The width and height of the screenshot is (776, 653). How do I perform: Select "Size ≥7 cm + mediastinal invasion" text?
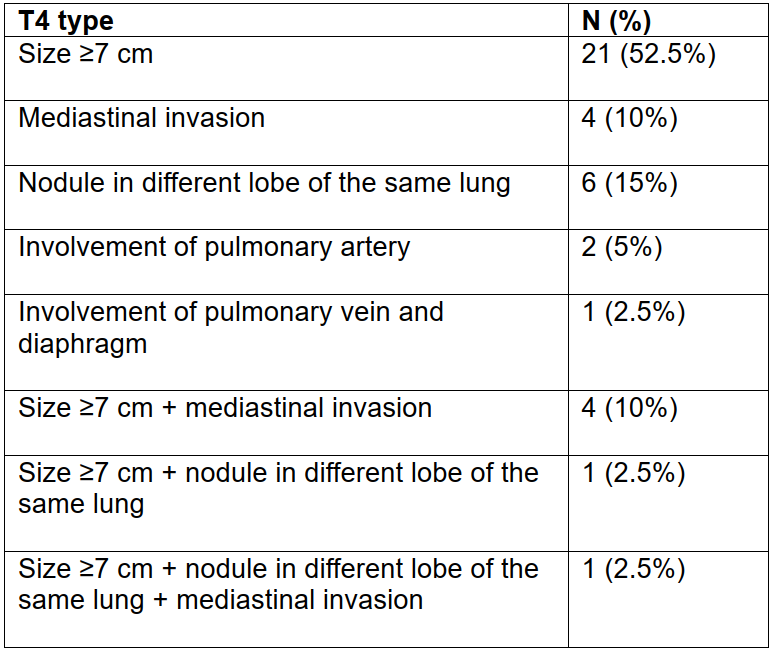tap(225, 408)
